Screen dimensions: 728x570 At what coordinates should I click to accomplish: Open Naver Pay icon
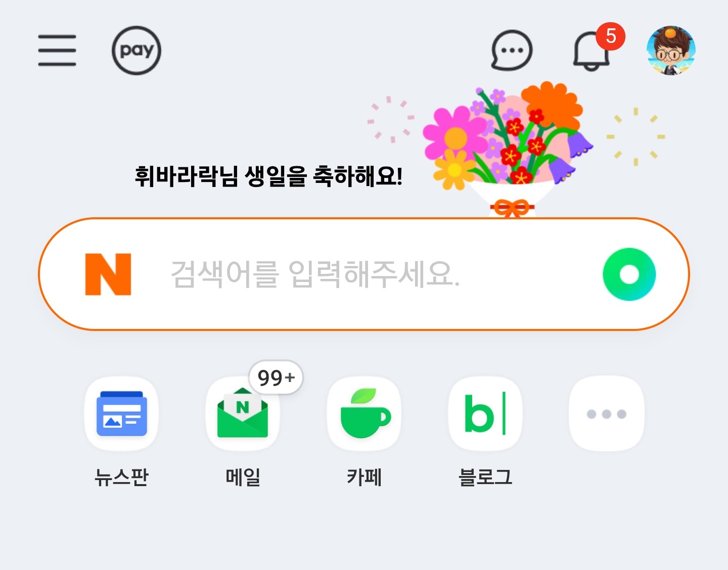[136, 51]
